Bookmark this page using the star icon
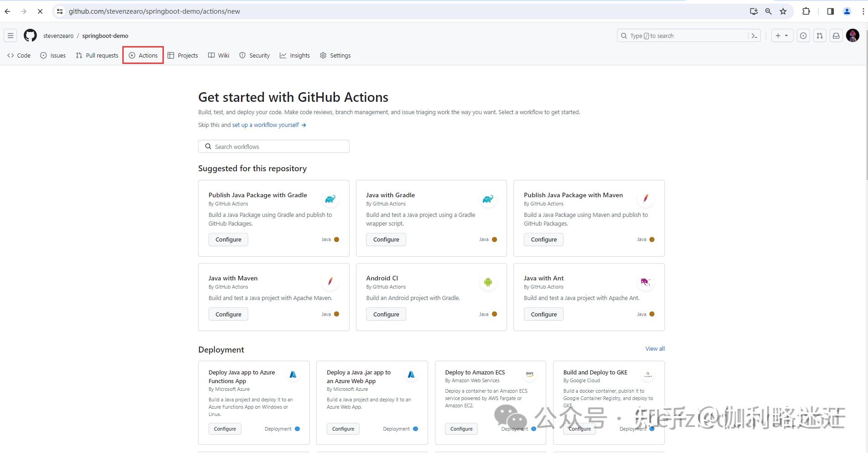 783,11
